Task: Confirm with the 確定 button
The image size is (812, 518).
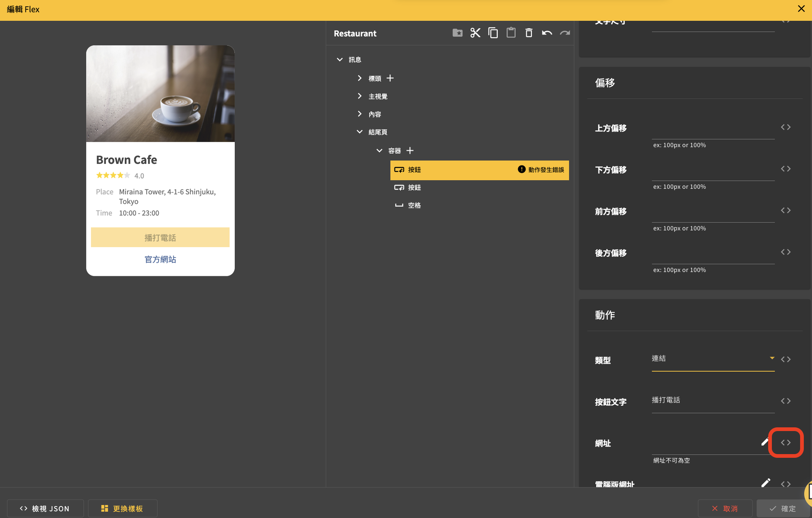Action: click(x=782, y=508)
